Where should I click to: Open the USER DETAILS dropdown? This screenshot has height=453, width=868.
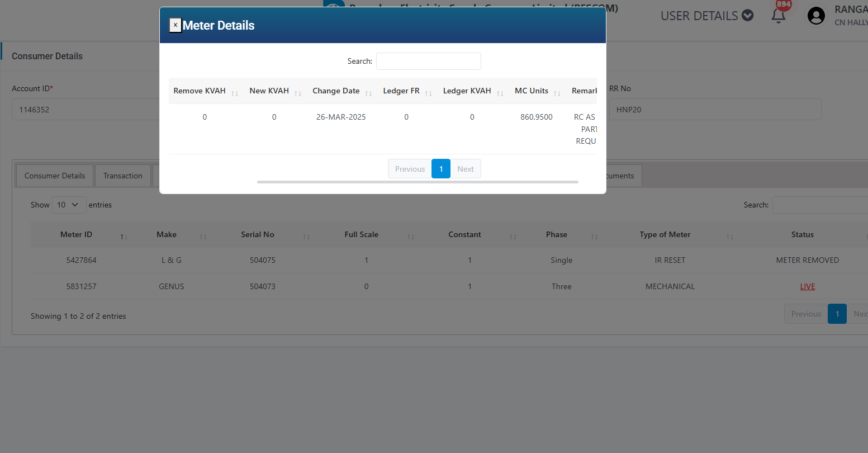(x=707, y=16)
